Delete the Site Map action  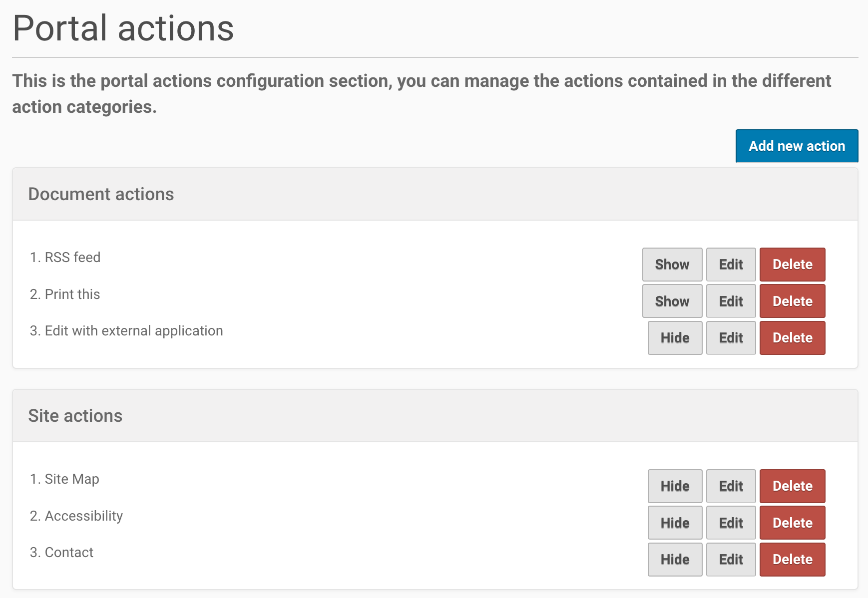coord(792,486)
